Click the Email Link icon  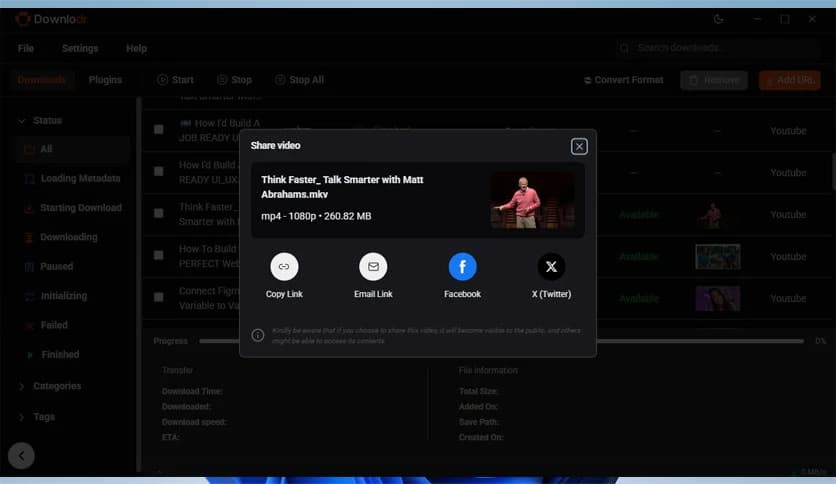(x=373, y=267)
